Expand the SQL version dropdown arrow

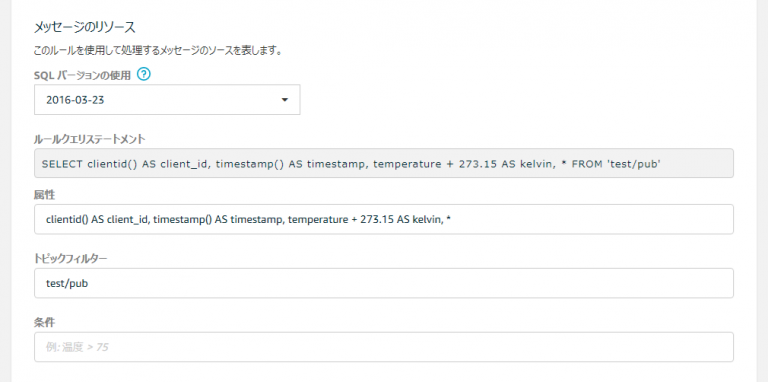tap(285, 100)
